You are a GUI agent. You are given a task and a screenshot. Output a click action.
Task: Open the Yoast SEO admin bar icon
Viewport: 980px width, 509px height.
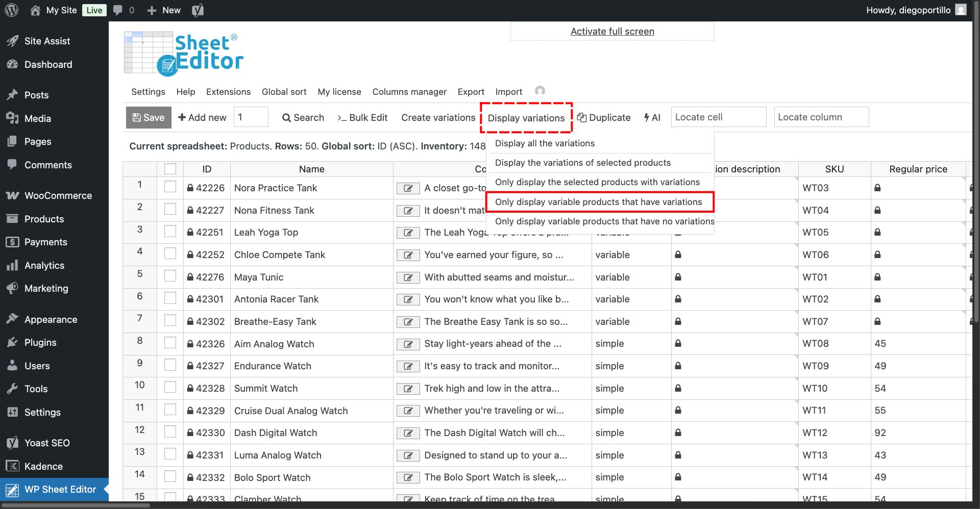point(198,10)
